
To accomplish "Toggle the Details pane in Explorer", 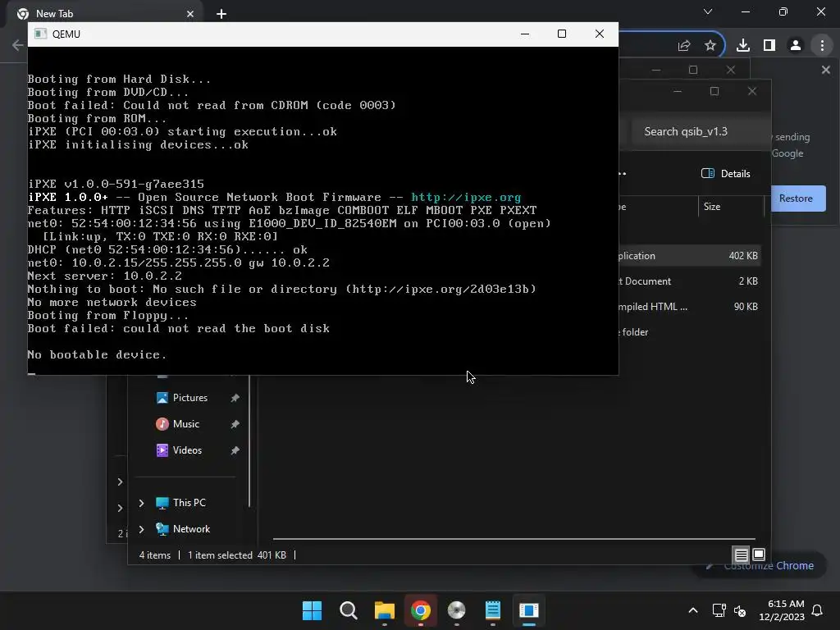I will coord(726,174).
